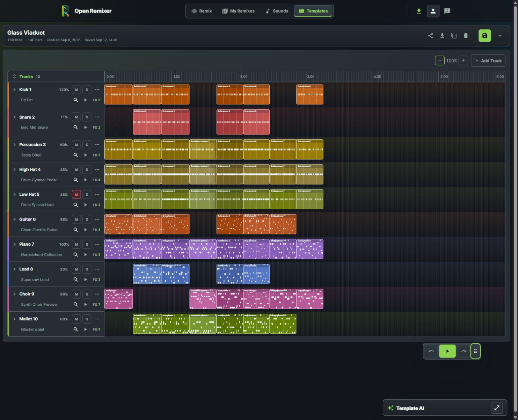Redo the action in the transport bar
The width and height of the screenshot is (518, 420).
click(464, 351)
